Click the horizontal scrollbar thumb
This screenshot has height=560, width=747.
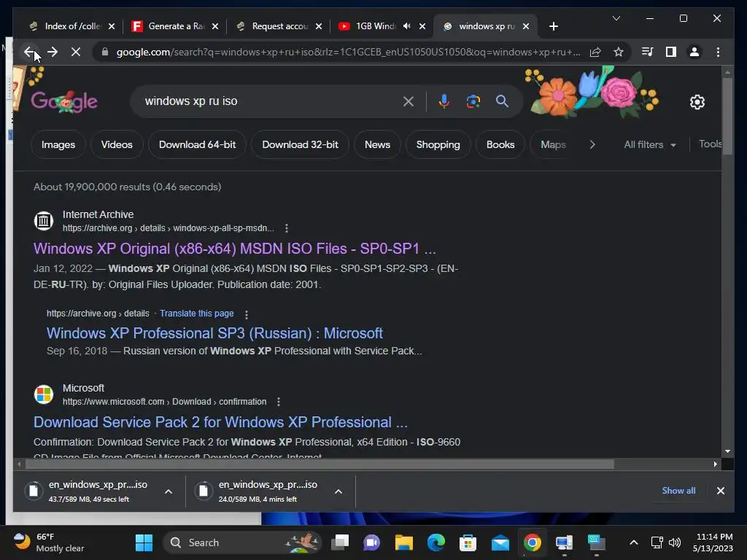(320, 464)
